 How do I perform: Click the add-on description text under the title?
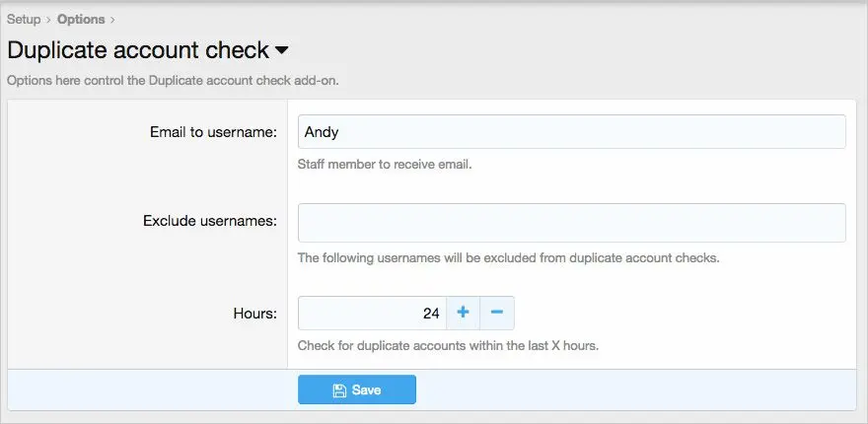click(173, 81)
